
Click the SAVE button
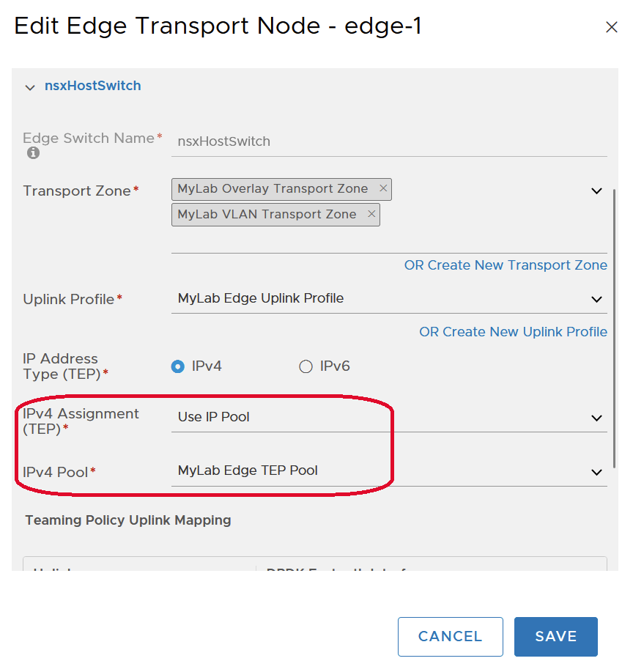tap(556, 637)
